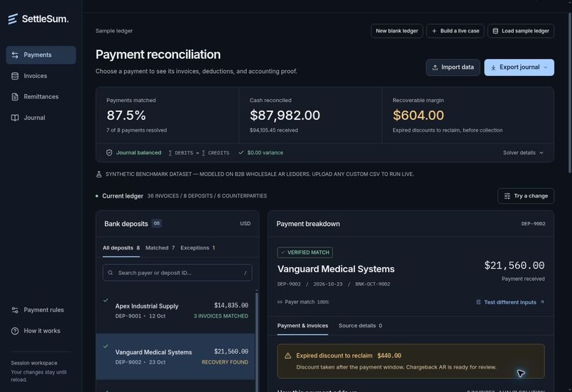The height and width of the screenshot is (392, 572).
Task: Select the Exceptions tab
Action: 197,248
